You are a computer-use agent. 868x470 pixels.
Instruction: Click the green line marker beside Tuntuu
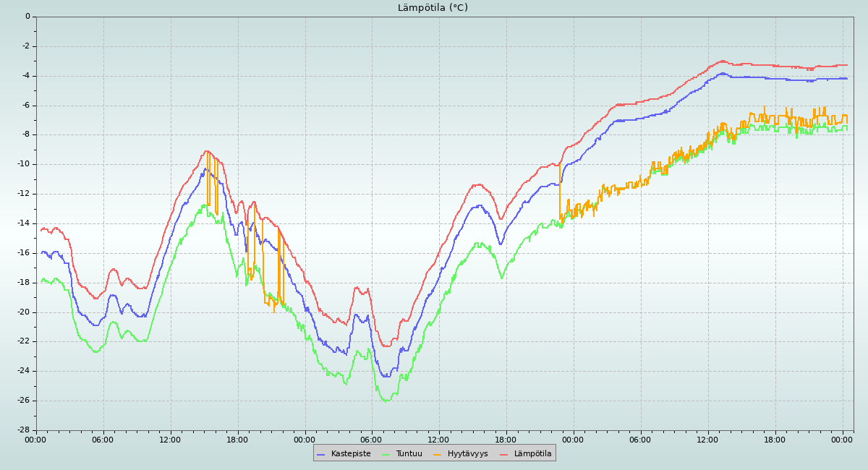pos(386,454)
